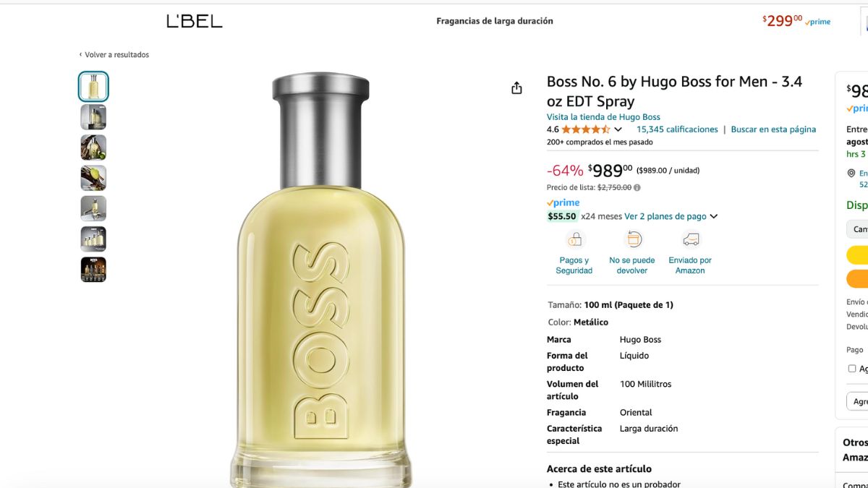
Task: Click the orange buy now button
Action: click(858, 278)
